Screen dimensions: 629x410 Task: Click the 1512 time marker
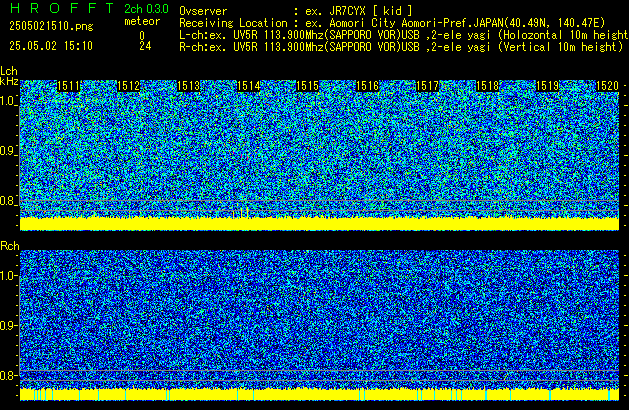coord(128,86)
